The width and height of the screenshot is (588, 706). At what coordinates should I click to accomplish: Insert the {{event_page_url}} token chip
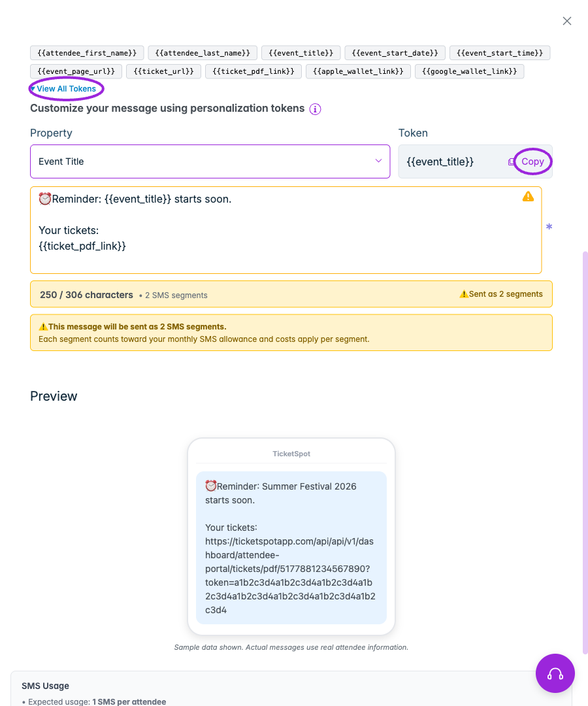coord(76,71)
